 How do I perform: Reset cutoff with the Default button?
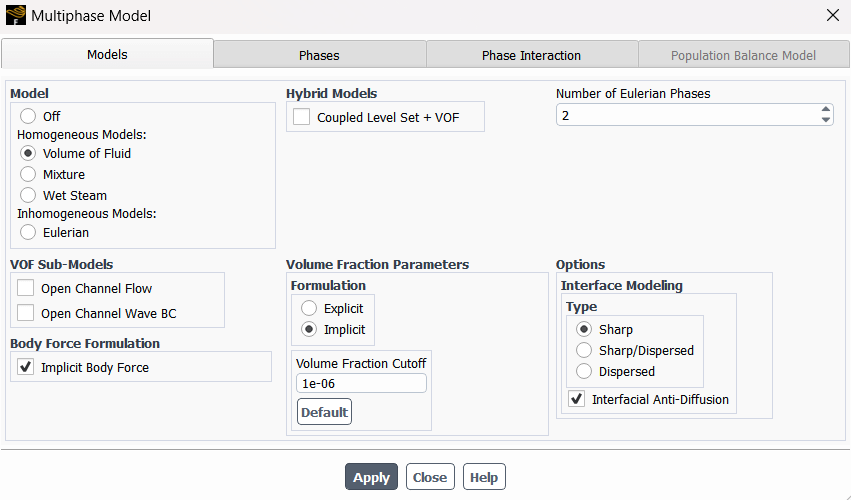[x=324, y=412]
